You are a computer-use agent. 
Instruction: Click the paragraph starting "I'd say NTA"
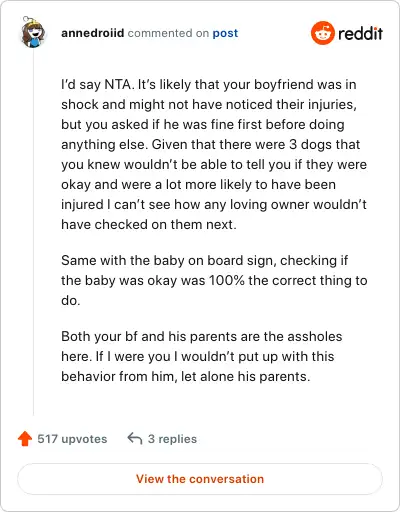click(214, 154)
